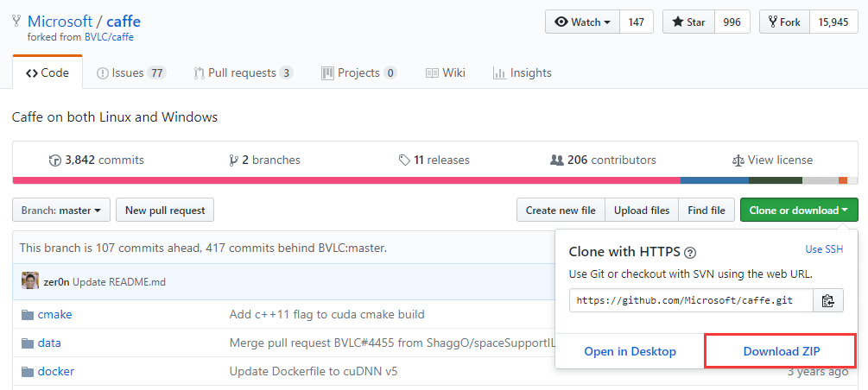
Task: Copy clone URL to clipboard icon
Action: [x=828, y=300]
